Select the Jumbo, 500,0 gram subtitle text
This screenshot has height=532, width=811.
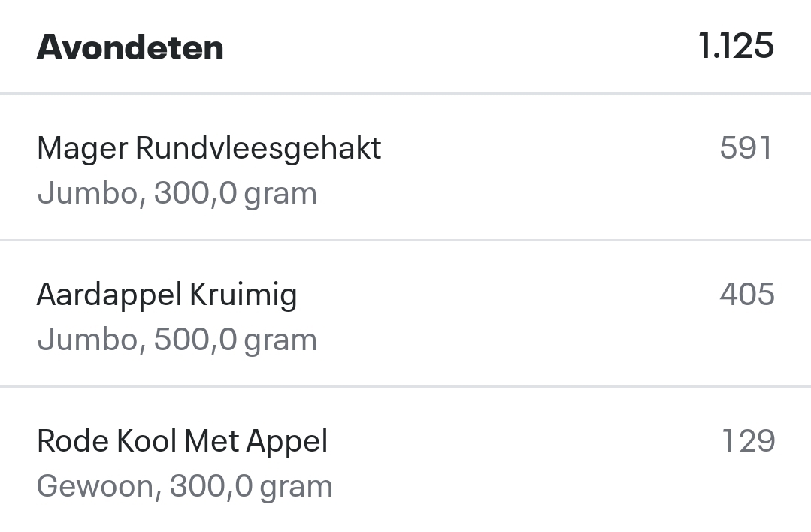[x=177, y=340]
